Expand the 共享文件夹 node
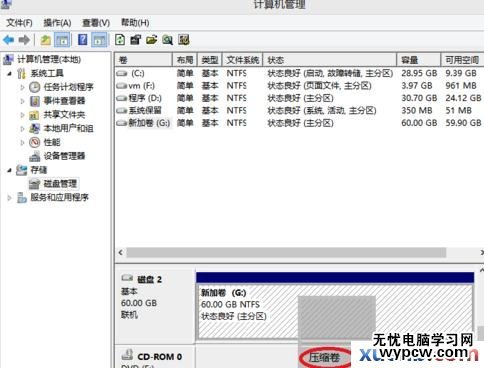Viewport: 484px width, 368px height. (22, 115)
